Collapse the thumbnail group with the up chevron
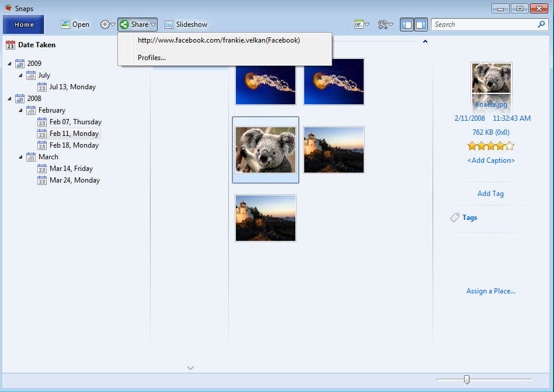Viewport: 554px width, 392px height. pyautogui.click(x=425, y=41)
